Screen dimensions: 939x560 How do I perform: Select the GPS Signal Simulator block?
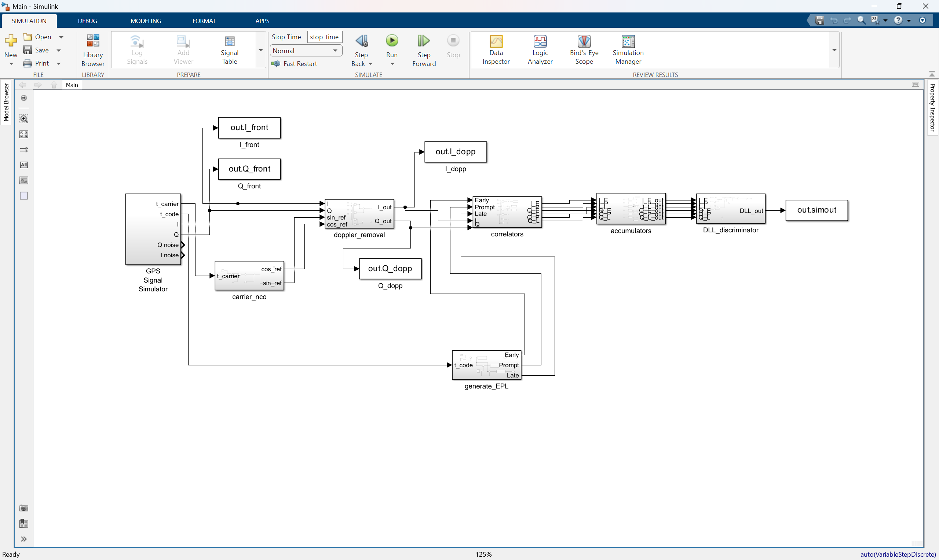tap(153, 229)
